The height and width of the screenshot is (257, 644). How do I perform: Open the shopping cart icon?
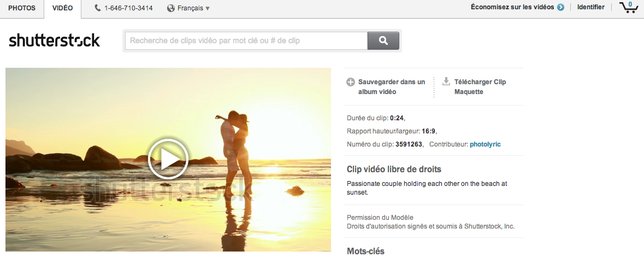point(629,8)
